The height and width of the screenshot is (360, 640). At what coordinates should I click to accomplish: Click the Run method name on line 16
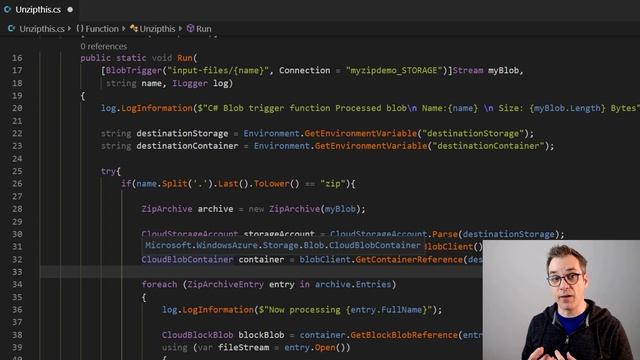pyautogui.click(x=184, y=58)
